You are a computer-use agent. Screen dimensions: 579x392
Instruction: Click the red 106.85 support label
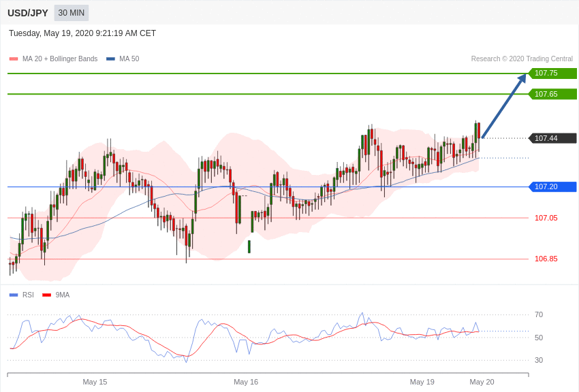(x=546, y=259)
